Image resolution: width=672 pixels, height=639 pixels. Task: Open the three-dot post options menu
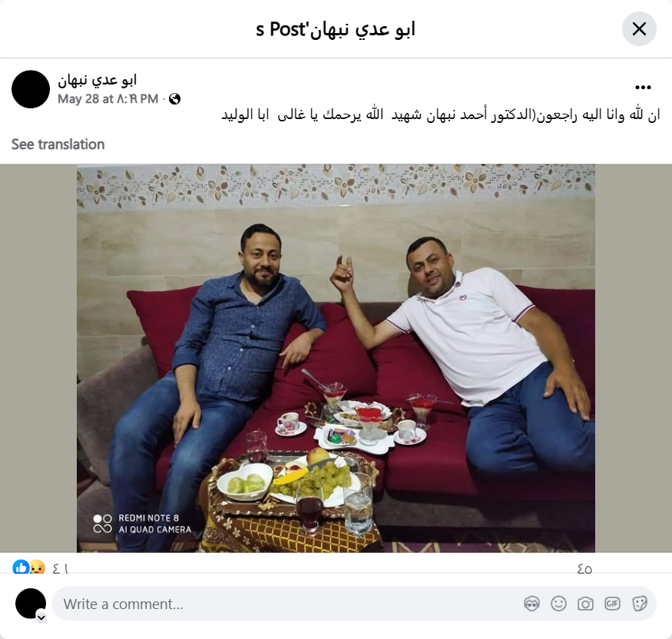643,88
